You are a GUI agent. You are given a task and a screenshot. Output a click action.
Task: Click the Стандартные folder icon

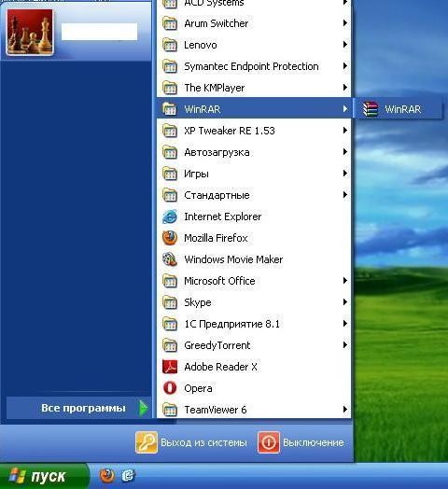point(170,195)
